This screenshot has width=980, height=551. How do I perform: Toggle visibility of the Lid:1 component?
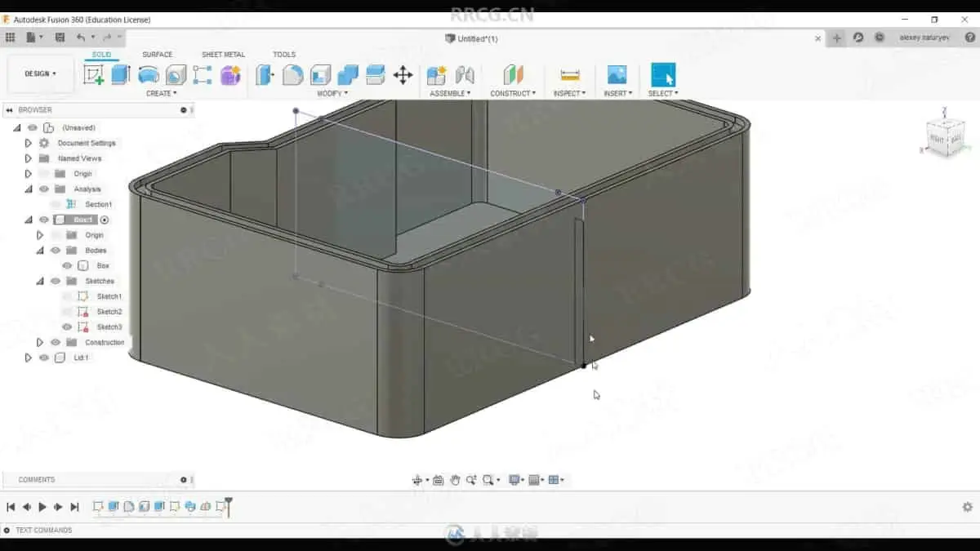(x=44, y=358)
